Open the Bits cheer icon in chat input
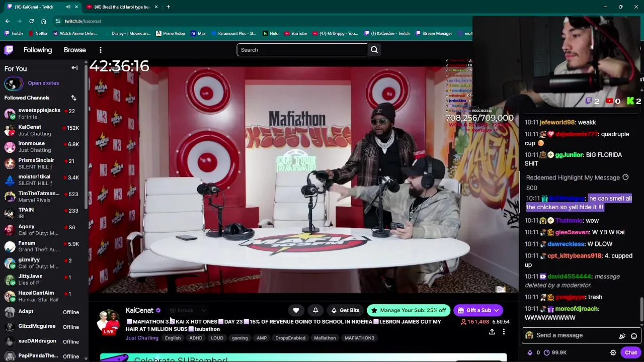The width and height of the screenshot is (644, 362). coord(622,336)
